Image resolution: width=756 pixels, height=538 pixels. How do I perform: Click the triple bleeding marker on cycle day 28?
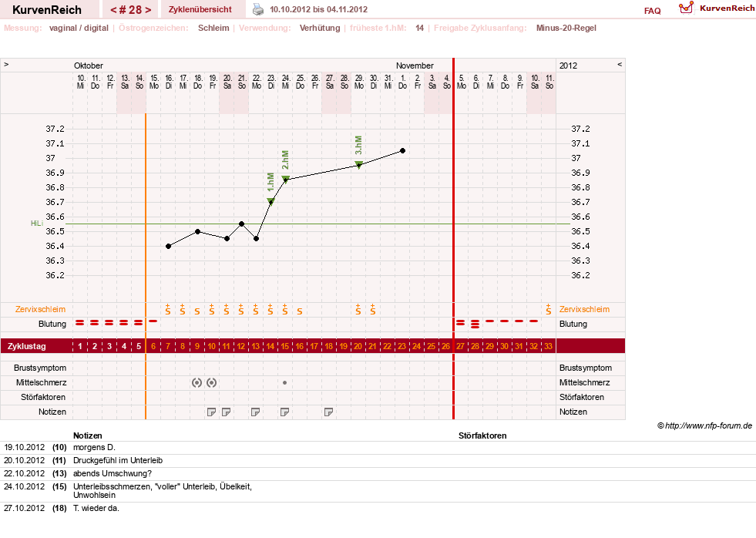[475, 324]
